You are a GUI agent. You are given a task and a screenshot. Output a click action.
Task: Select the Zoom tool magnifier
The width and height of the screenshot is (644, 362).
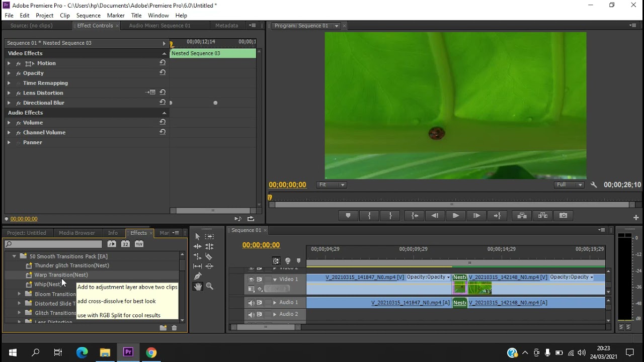coord(209,286)
